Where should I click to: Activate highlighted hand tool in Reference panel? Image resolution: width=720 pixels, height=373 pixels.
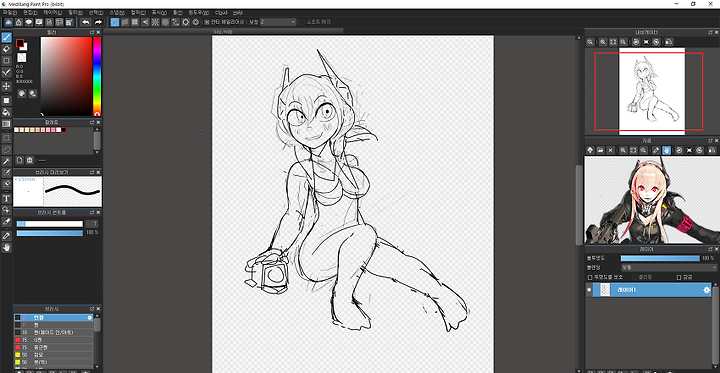coord(666,150)
